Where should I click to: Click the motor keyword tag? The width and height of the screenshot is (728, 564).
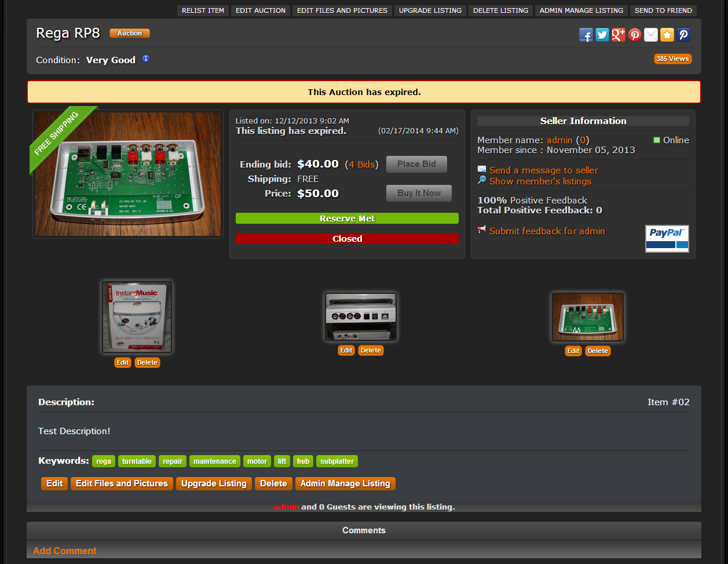257,461
